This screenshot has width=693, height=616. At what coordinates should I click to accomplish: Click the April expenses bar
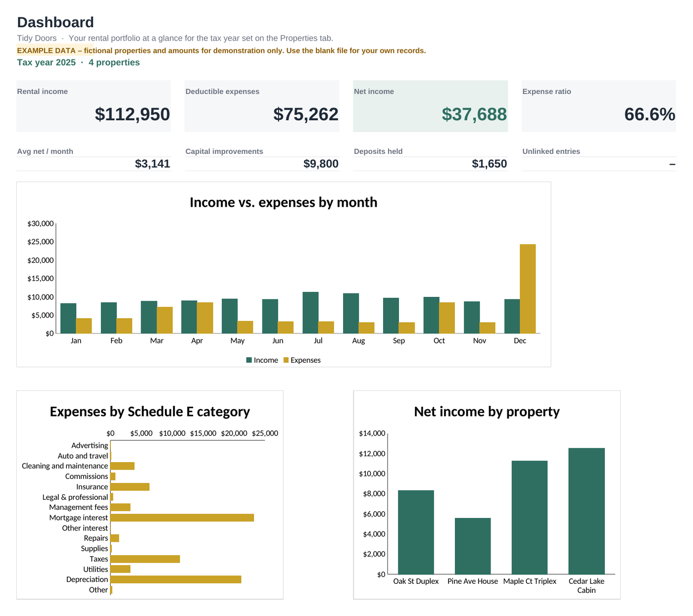click(x=205, y=318)
